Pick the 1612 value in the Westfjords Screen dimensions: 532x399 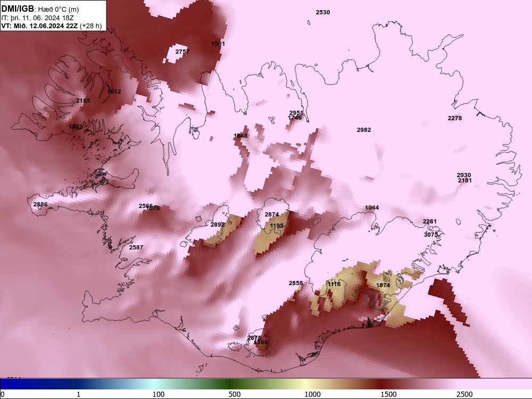click(x=114, y=92)
